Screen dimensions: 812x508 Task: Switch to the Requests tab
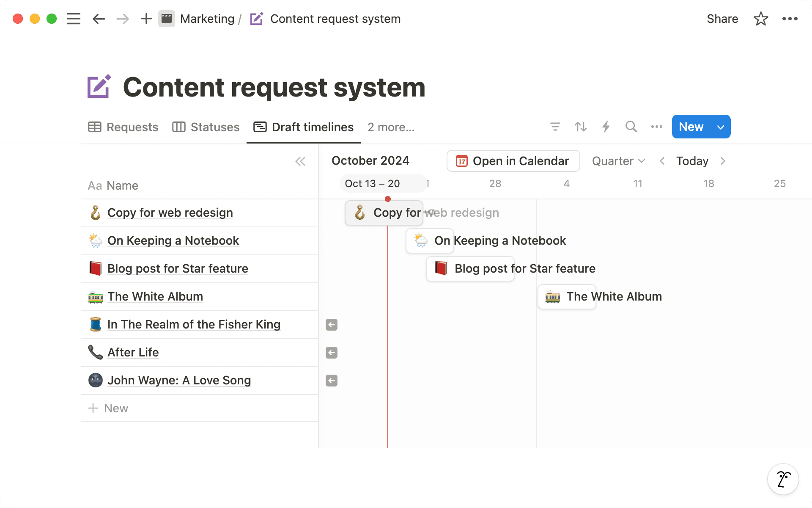123,127
